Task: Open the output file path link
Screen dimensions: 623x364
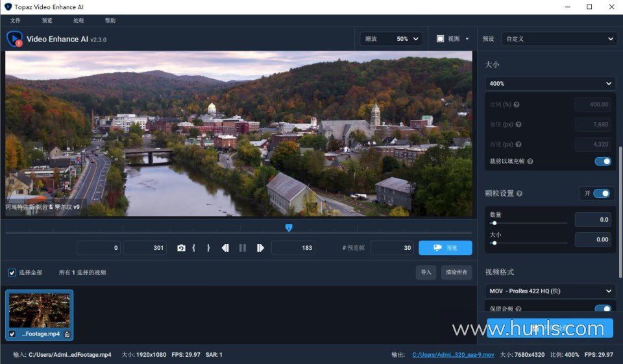Action: click(453, 355)
